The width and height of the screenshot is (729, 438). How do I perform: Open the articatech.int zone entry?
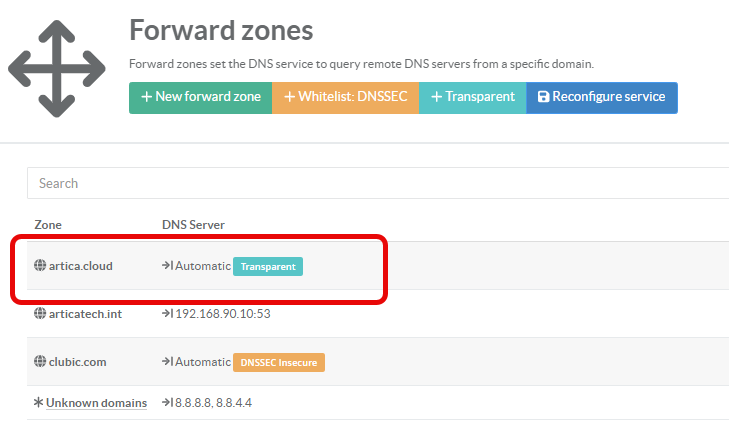pyautogui.click(x=88, y=314)
